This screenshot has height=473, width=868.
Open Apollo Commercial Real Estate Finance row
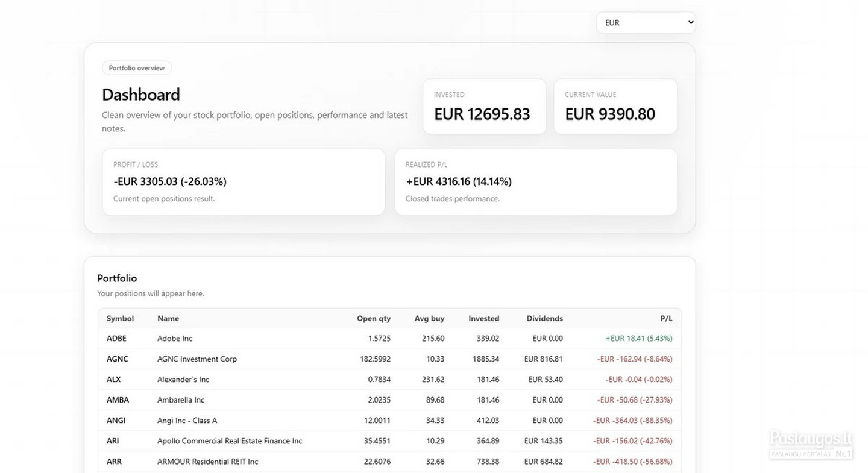tap(390, 441)
